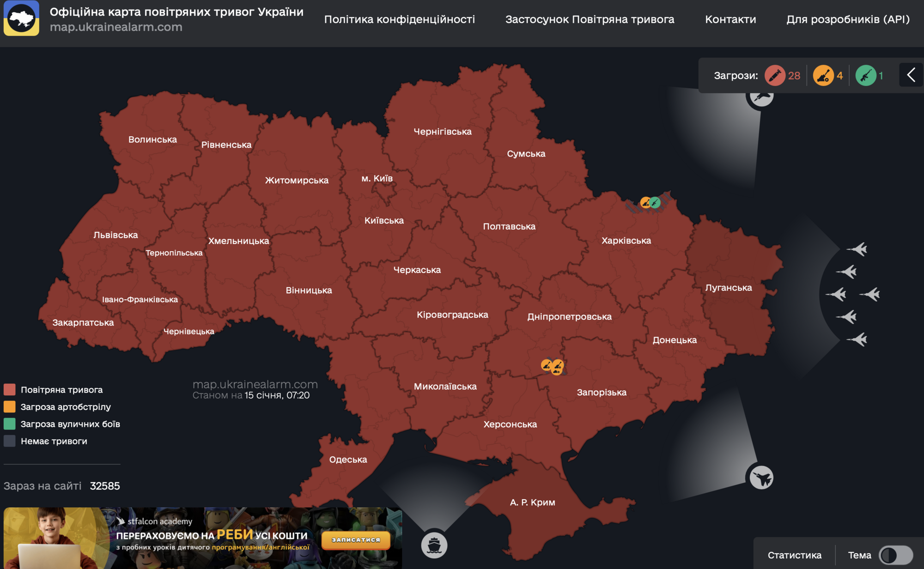The height and width of the screenshot is (569, 924).
Task: Toggle the Тема dark mode switch
Action: pos(895,555)
